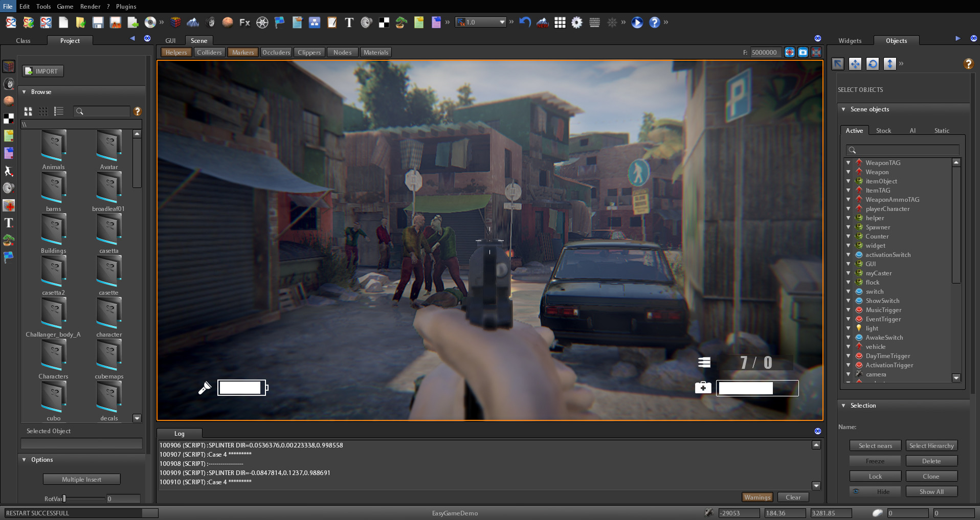Clear the Log with the Clear button
980x520 pixels.
click(793, 496)
